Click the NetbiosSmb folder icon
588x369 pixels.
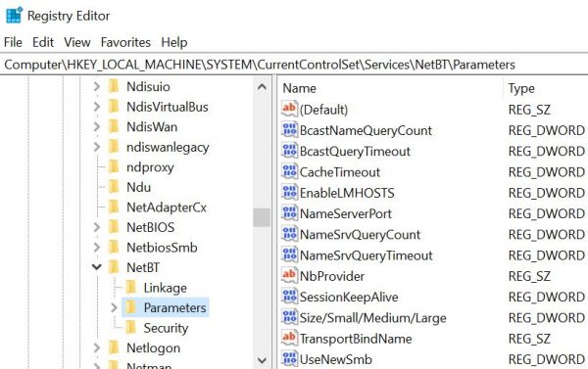pos(114,248)
